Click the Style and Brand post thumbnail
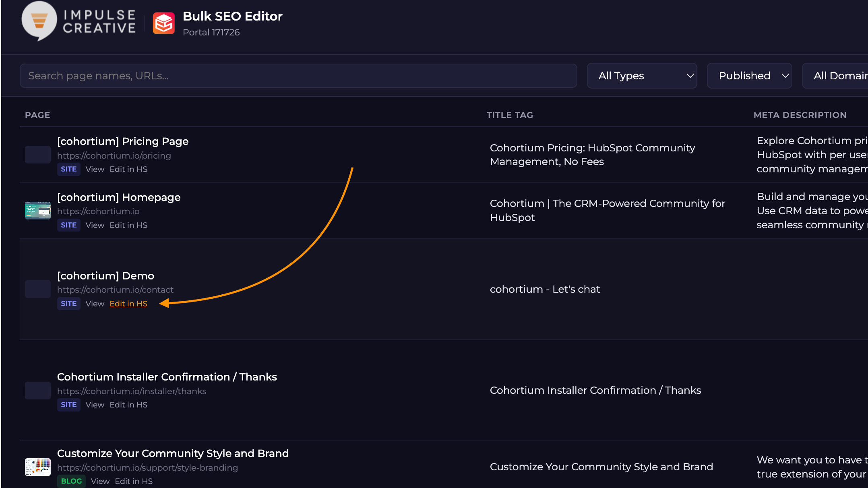This screenshot has height=488, width=868. click(38, 467)
